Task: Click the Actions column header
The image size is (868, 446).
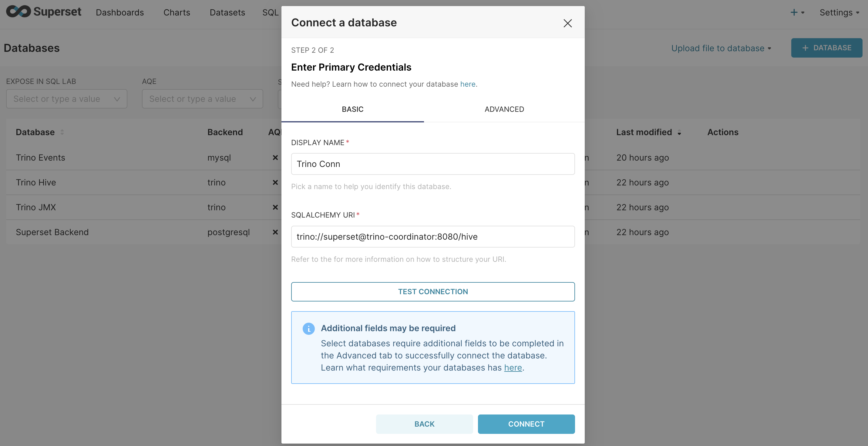Action: coord(722,132)
